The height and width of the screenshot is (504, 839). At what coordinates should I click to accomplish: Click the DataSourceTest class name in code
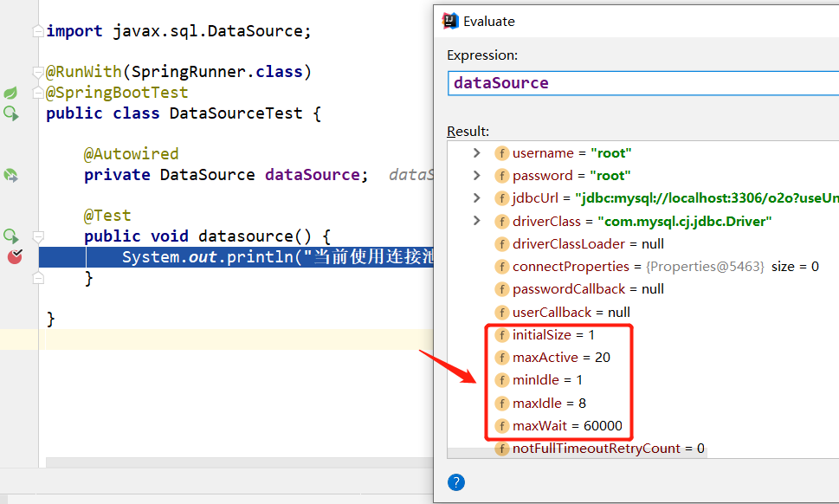point(236,113)
